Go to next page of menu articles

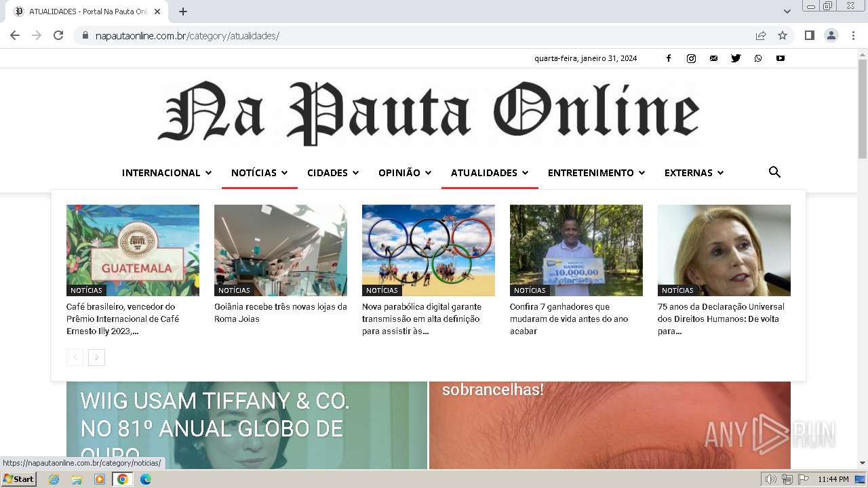(96, 357)
